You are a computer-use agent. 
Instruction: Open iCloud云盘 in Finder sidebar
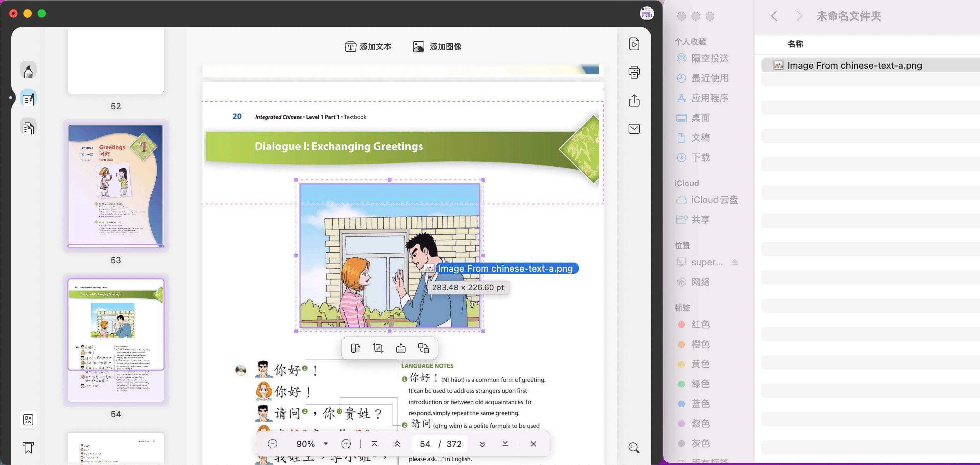[x=707, y=200]
